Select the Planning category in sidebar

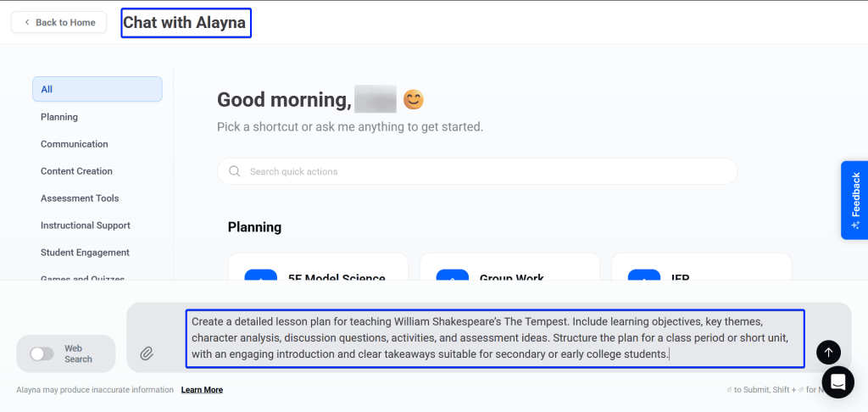coord(59,117)
